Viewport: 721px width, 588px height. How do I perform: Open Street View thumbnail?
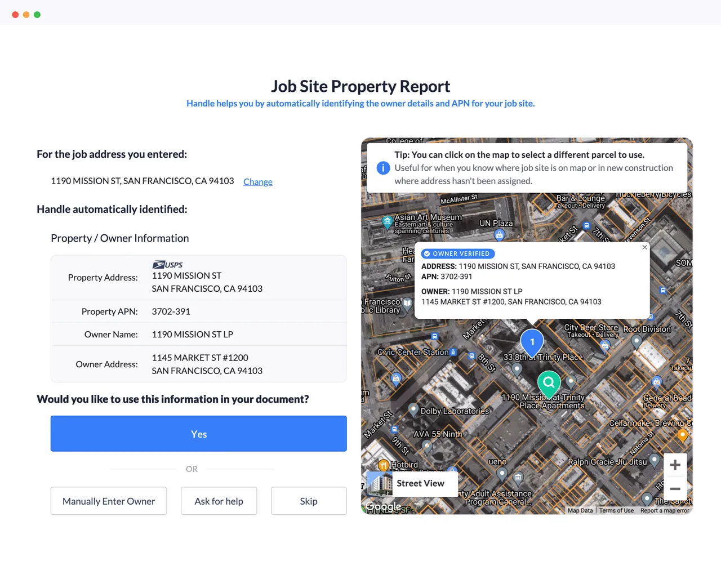(x=412, y=483)
